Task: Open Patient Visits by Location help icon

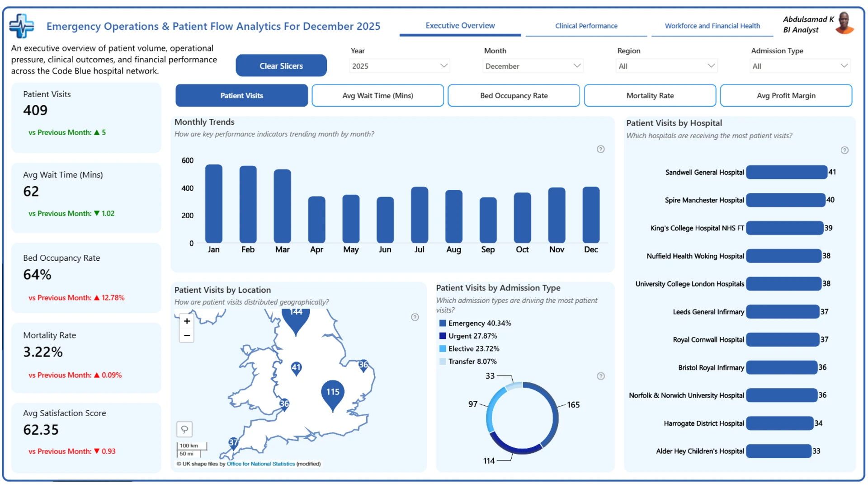Action: point(415,317)
